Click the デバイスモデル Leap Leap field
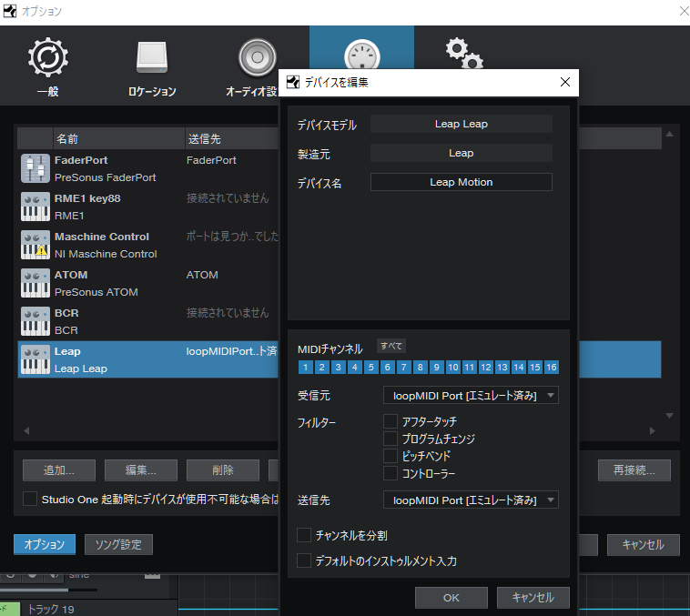The image size is (690, 616). [x=462, y=124]
